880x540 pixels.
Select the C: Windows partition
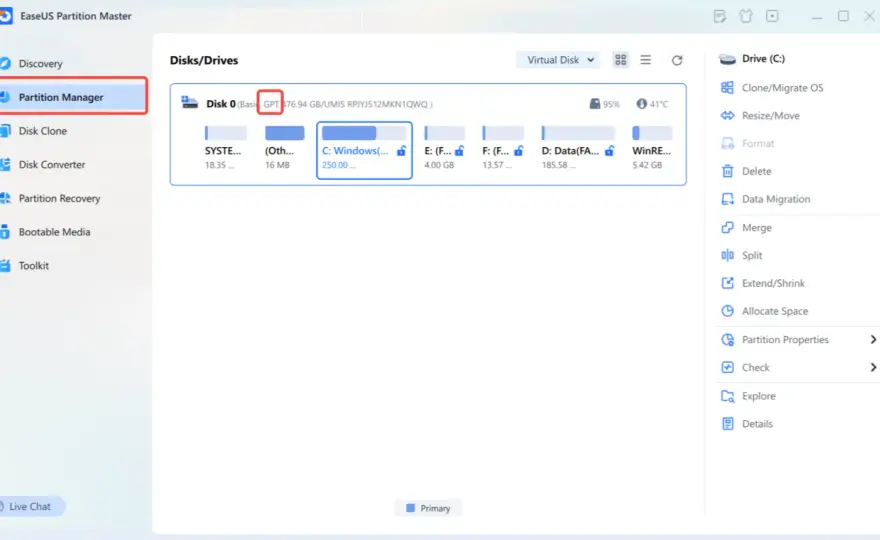(364, 150)
